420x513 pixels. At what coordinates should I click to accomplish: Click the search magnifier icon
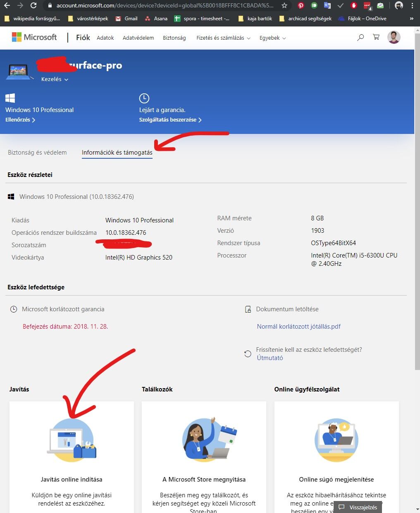pos(360,37)
